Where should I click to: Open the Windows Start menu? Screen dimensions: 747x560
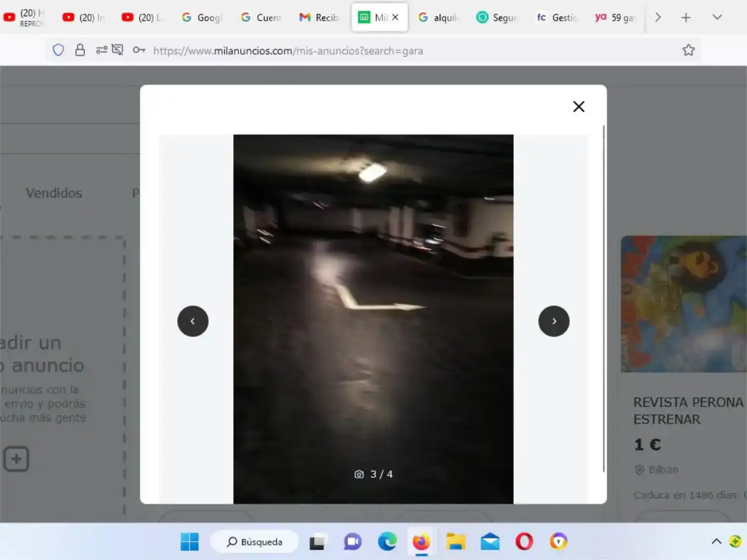tap(189, 542)
